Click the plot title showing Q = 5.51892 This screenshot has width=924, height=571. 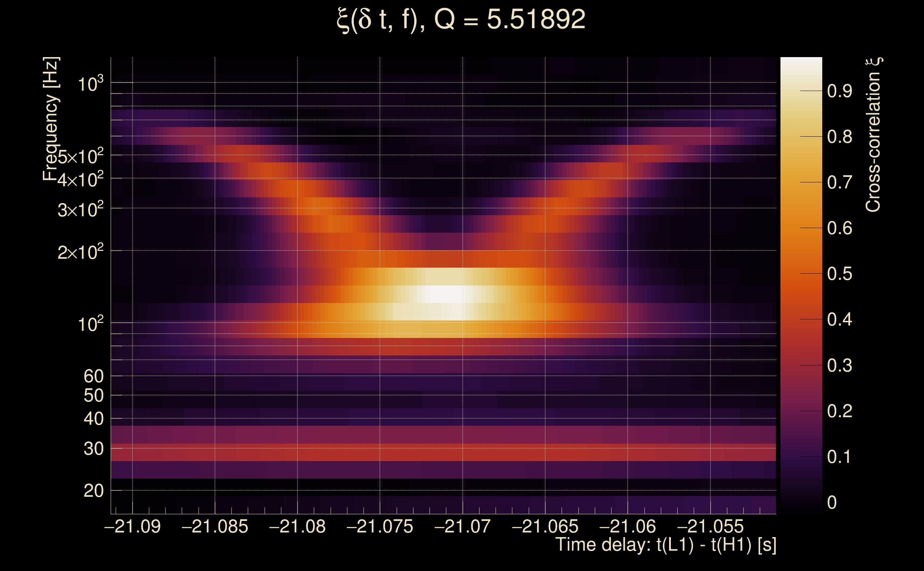[x=461, y=20]
